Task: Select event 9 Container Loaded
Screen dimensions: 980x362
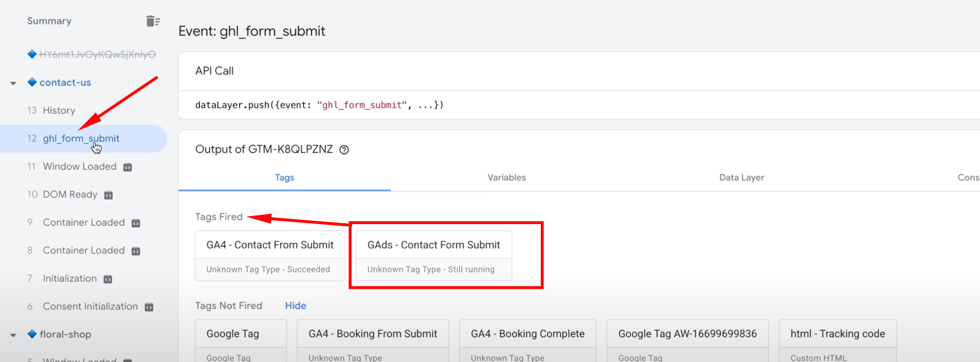Action: pyautogui.click(x=83, y=223)
